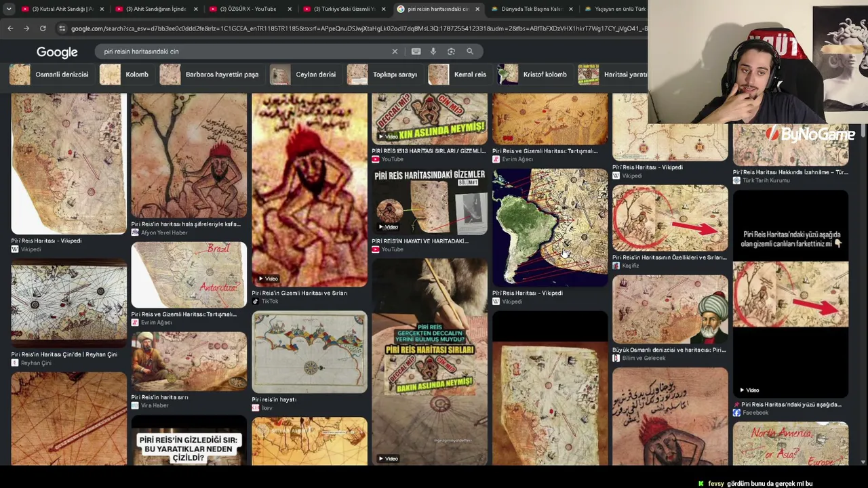Close the active piri reisin haritasındaki cin tab

[x=477, y=9]
